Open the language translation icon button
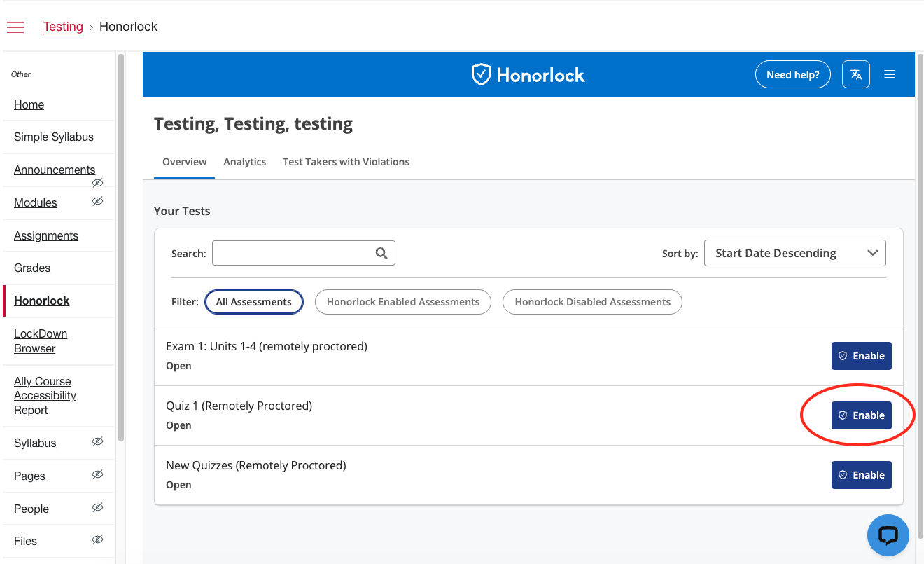The width and height of the screenshot is (924, 564). click(x=856, y=74)
